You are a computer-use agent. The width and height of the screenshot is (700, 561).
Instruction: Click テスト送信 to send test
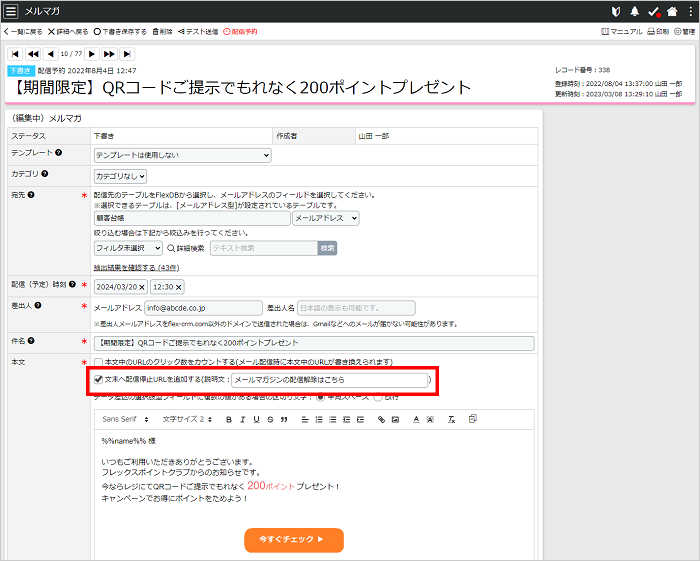198,32
